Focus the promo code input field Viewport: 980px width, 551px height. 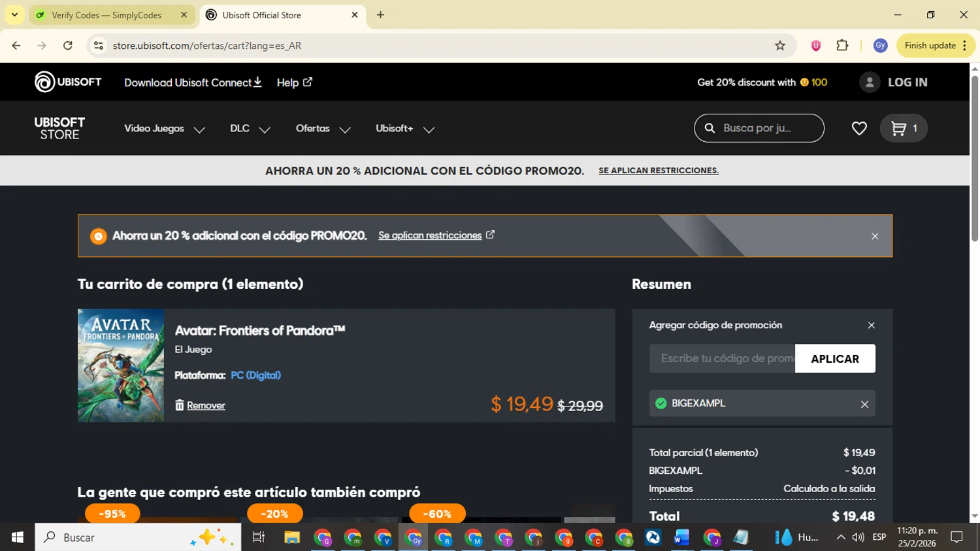pos(722,359)
